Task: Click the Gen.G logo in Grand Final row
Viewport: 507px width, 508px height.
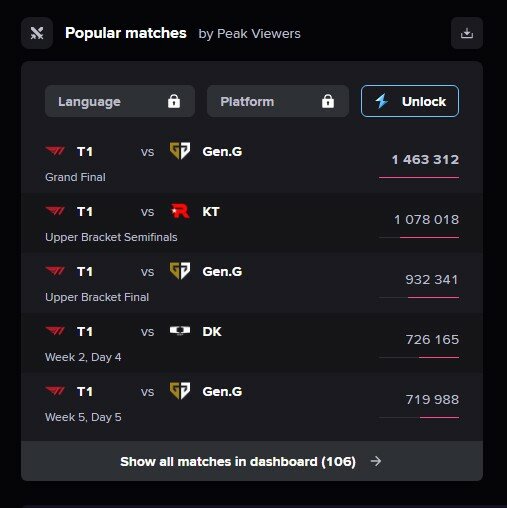Action: 180,151
